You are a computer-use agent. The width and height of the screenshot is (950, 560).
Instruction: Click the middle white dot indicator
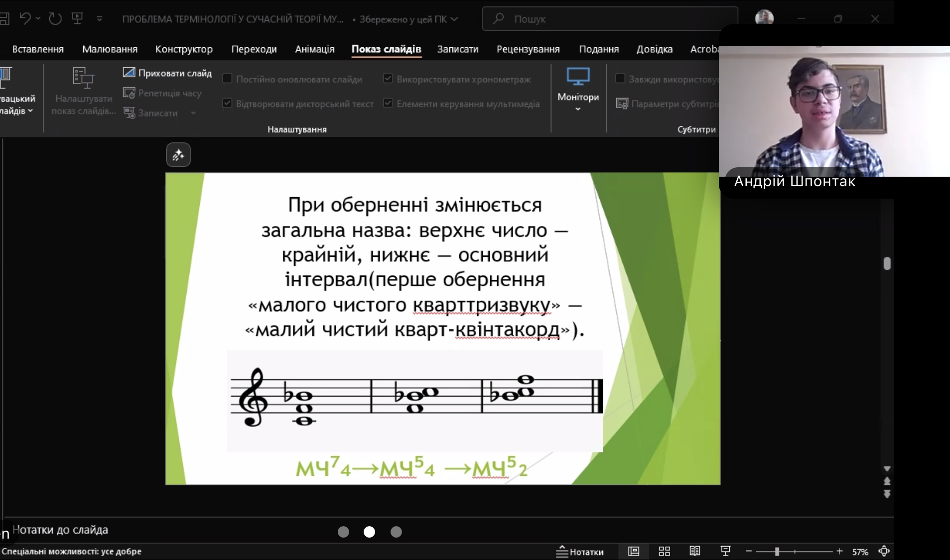click(369, 532)
